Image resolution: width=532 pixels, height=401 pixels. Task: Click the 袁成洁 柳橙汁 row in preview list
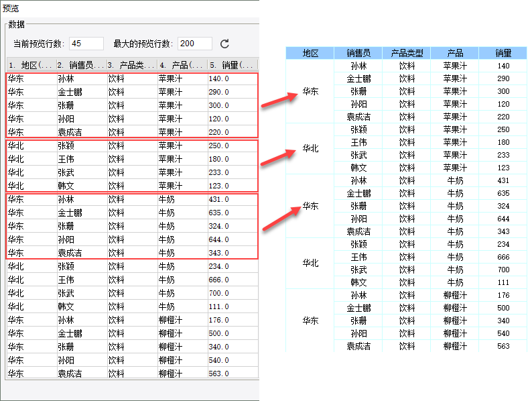[132, 374]
